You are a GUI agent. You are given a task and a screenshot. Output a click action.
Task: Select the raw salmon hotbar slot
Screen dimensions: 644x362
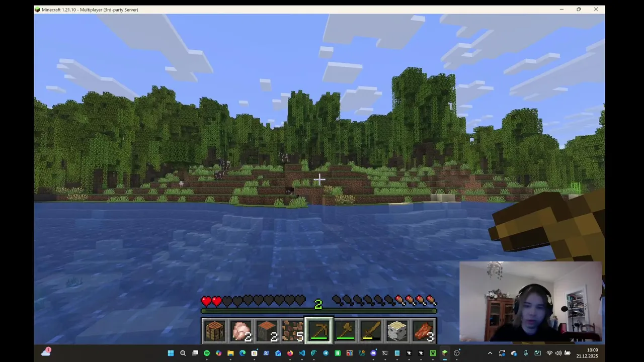pos(424,331)
